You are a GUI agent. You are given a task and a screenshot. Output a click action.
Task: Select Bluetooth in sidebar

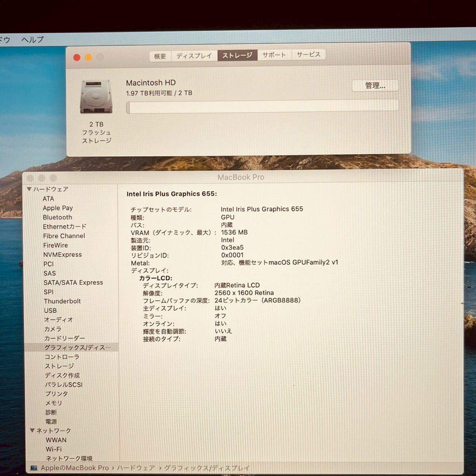pos(58,217)
